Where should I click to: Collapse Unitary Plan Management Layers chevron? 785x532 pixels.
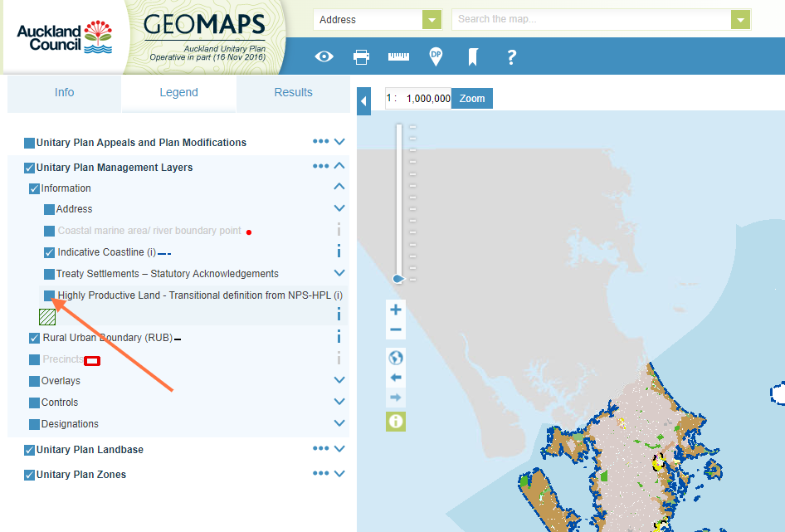[x=339, y=166]
